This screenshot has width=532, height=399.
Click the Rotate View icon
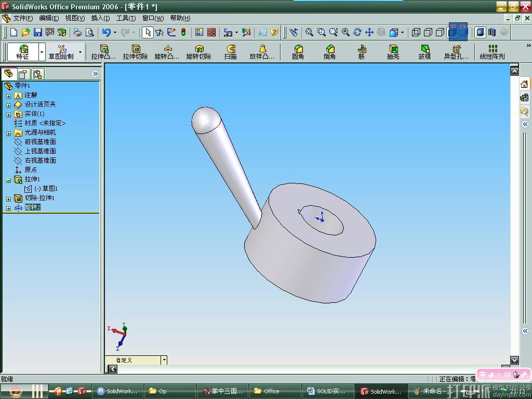click(357, 32)
